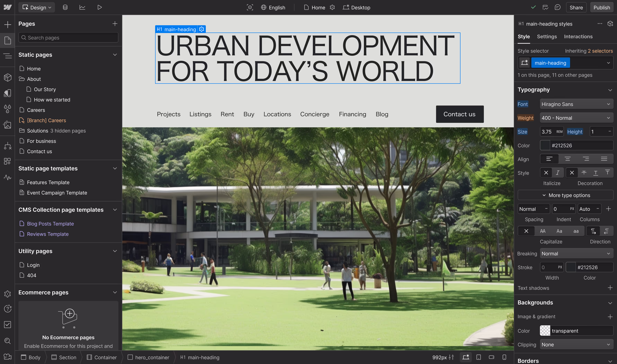
Task: Click the main-heading selector chip
Action: (550, 63)
